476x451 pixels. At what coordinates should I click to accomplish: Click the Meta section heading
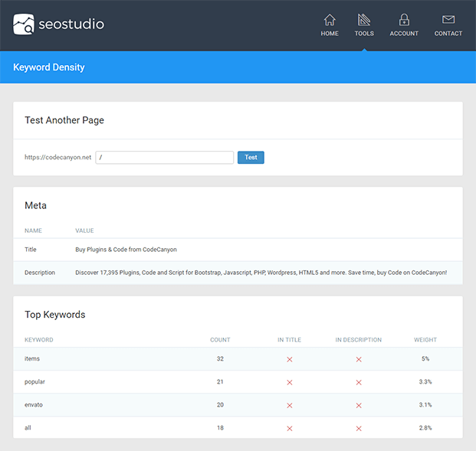click(x=35, y=205)
